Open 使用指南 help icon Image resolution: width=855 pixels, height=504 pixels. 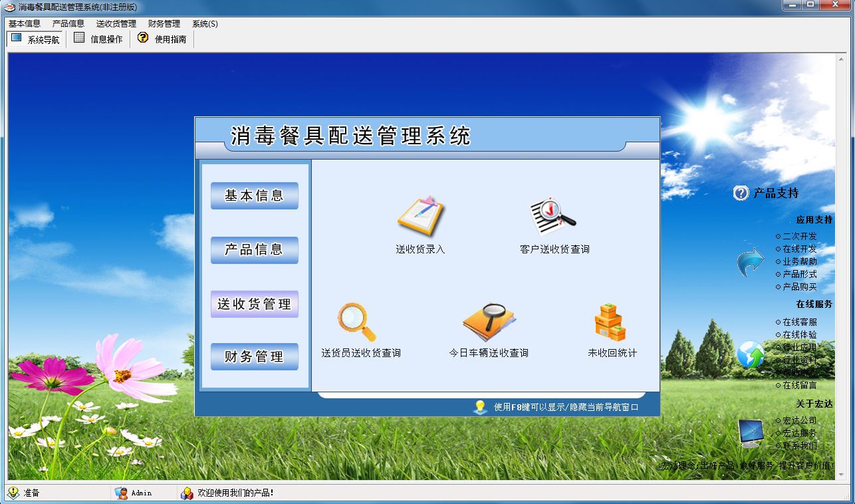pyautogui.click(x=160, y=39)
